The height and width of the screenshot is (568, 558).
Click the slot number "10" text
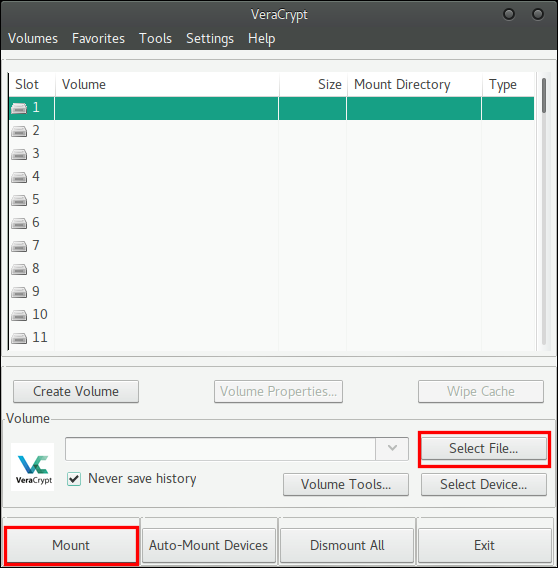[40, 314]
